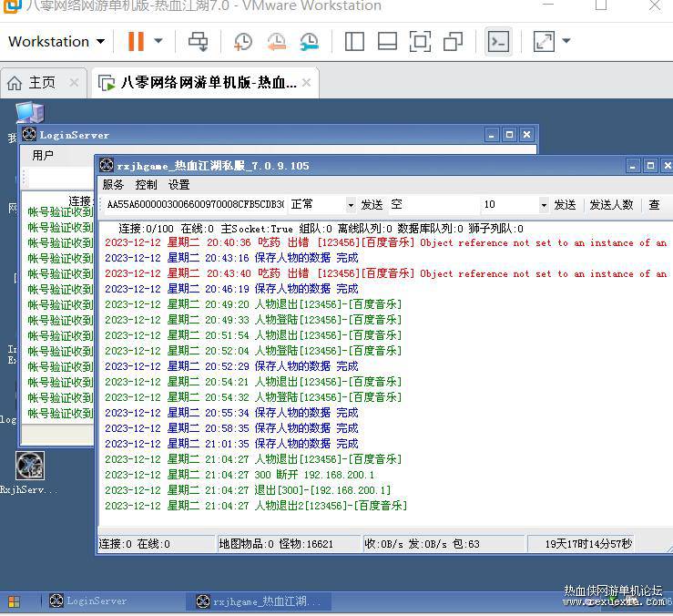Select the 20:43:16 保存人物的数据 log line
This screenshot has width=673, height=616.
point(231,258)
